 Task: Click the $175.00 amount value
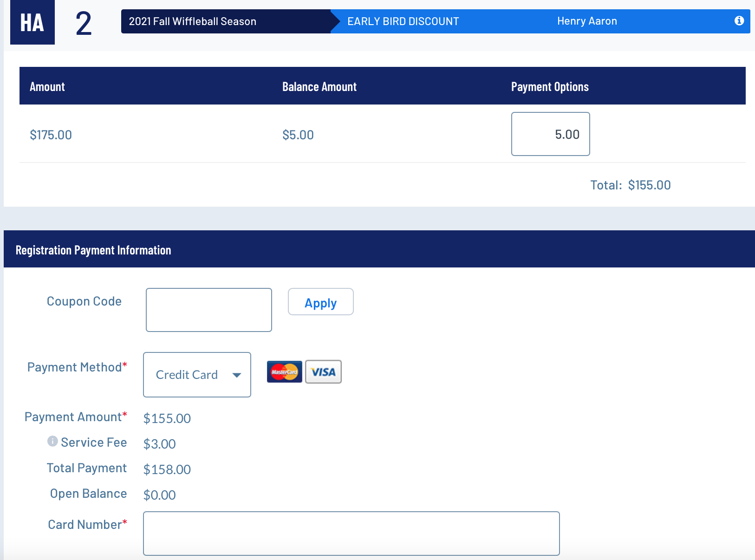[x=51, y=135]
